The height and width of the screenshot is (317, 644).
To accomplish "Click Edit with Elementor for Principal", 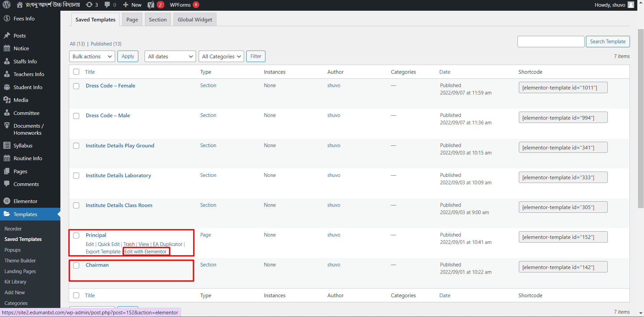I will [146, 252].
